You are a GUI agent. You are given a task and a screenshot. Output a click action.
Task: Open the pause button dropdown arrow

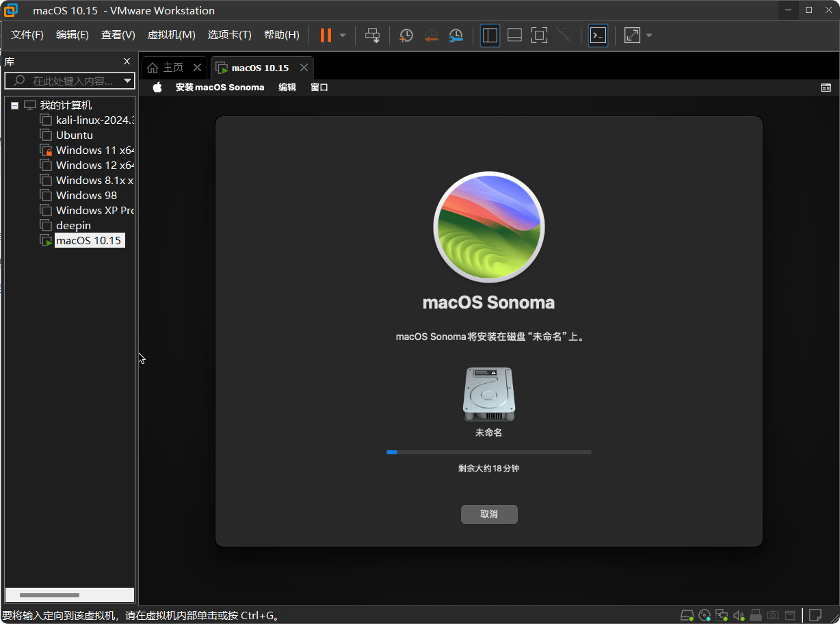[x=342, y=35]
